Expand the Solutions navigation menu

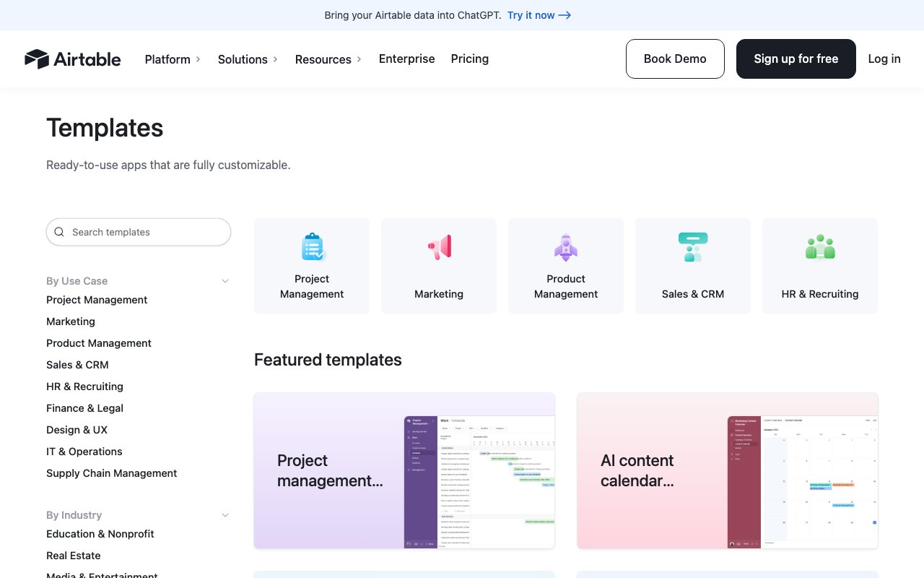248,59
